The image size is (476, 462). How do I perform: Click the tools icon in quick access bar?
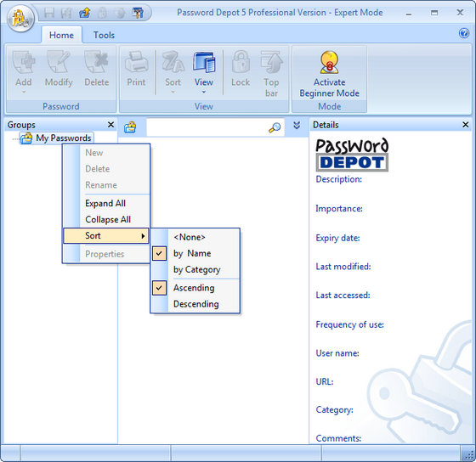(x=138, y=13)
